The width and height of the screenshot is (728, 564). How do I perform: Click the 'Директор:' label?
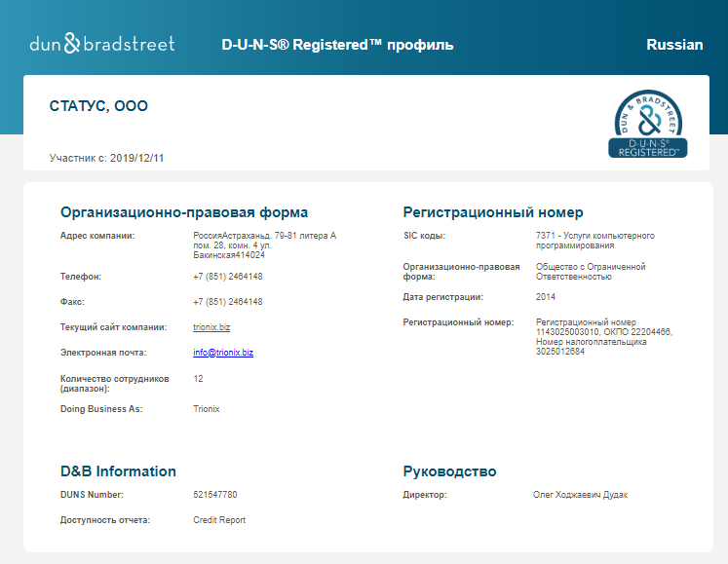pyautogui.click(x=425, y=495)
